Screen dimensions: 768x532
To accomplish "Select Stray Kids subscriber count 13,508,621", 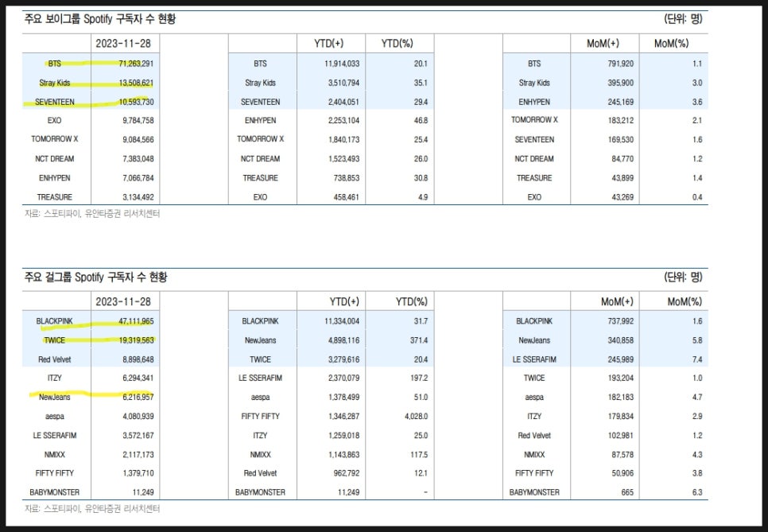I will 136,83.
